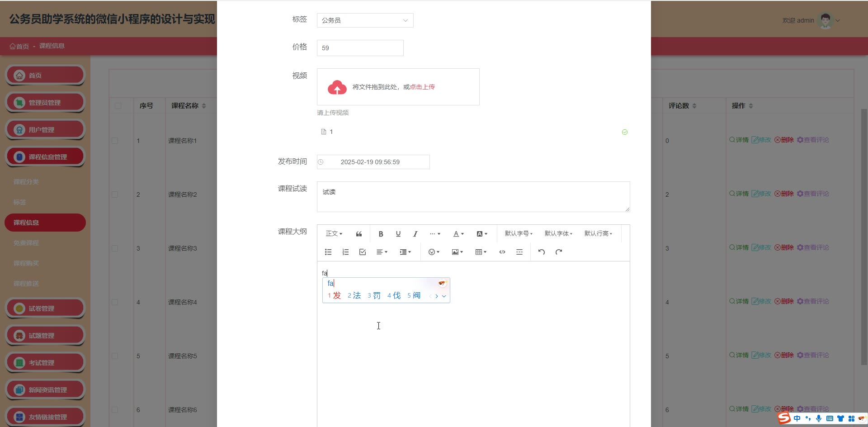Image resolution: width=868 pixels, height=427 pixels.
Task: Click 修改 for the 课程名称2 row
Action: 761,194
